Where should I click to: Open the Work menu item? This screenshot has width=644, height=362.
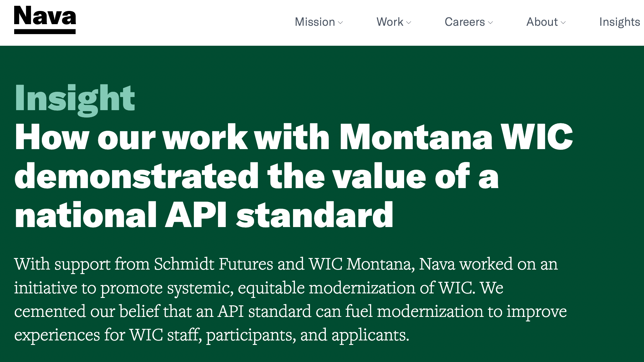tap(390, 22)
